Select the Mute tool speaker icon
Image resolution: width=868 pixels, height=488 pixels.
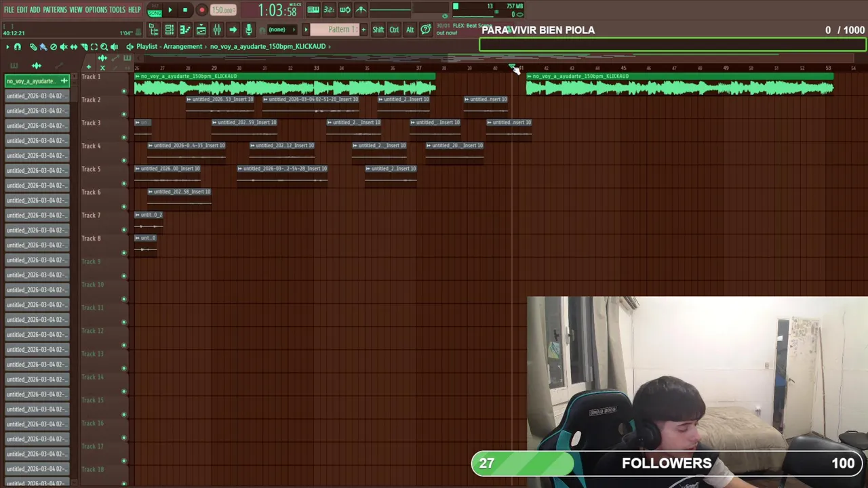coord(64,47)
